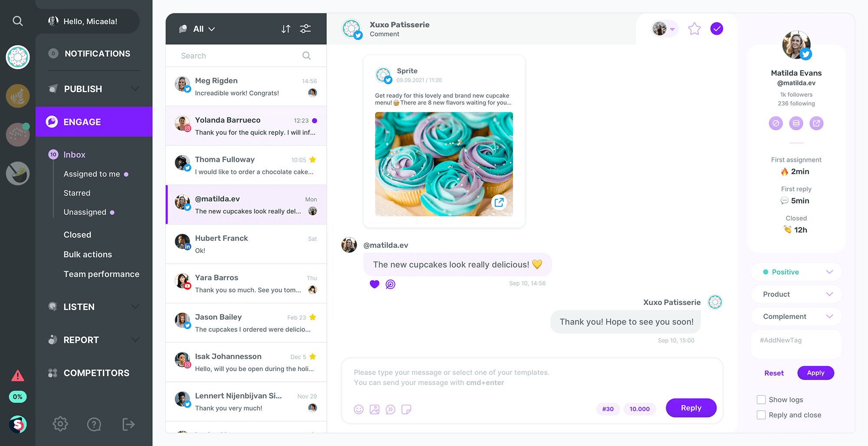868x446 pixels.
Task: Sort conversations with the up-down arrows icon
Action: coord(286,29)
